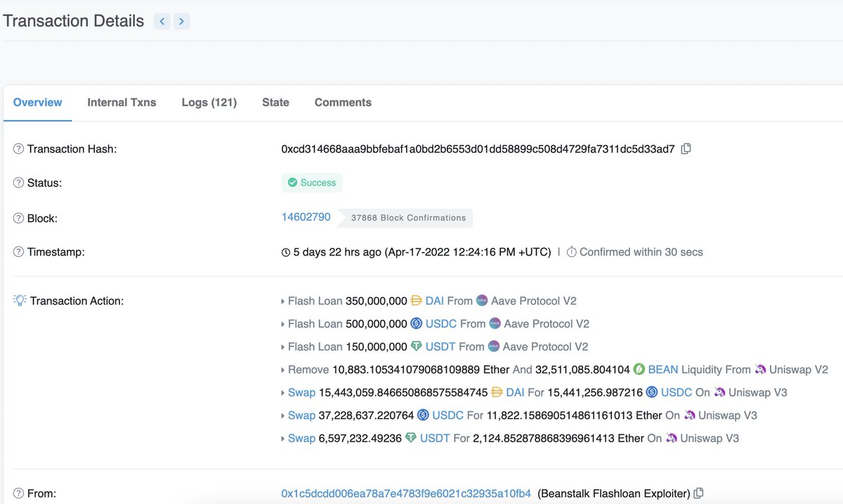Click Swap link in the 15,443,059 DAI row
The image size is (843, 504).
click(x=301, y=392)
